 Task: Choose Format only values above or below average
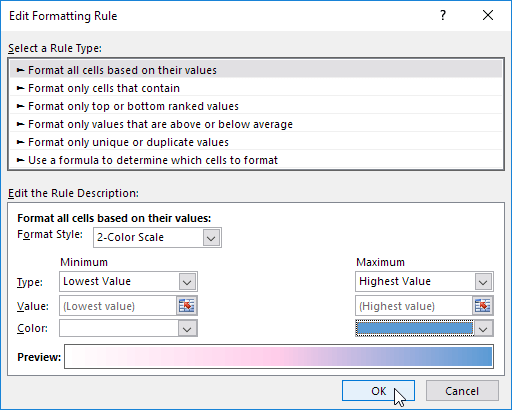tap(256, 124)
